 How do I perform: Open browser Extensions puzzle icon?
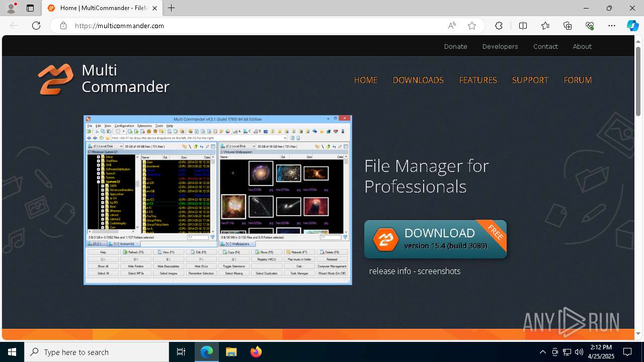pos(499,26)
